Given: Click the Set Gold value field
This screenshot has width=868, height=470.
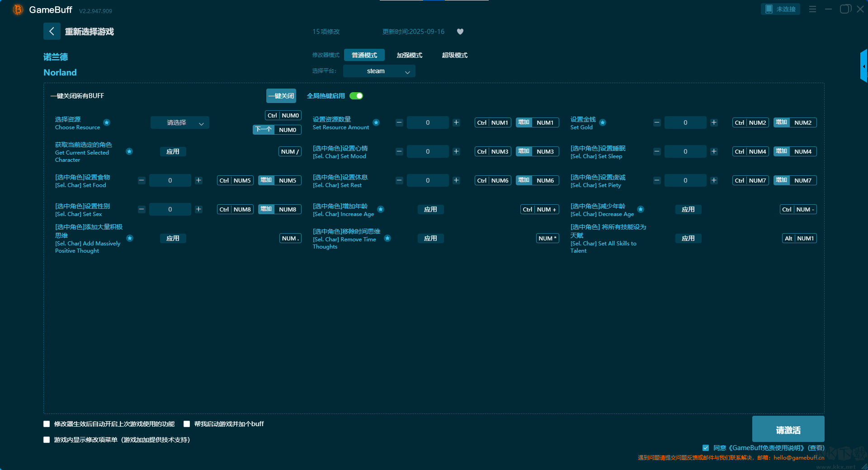Looking at the screenshot, I should coord(685,122).
